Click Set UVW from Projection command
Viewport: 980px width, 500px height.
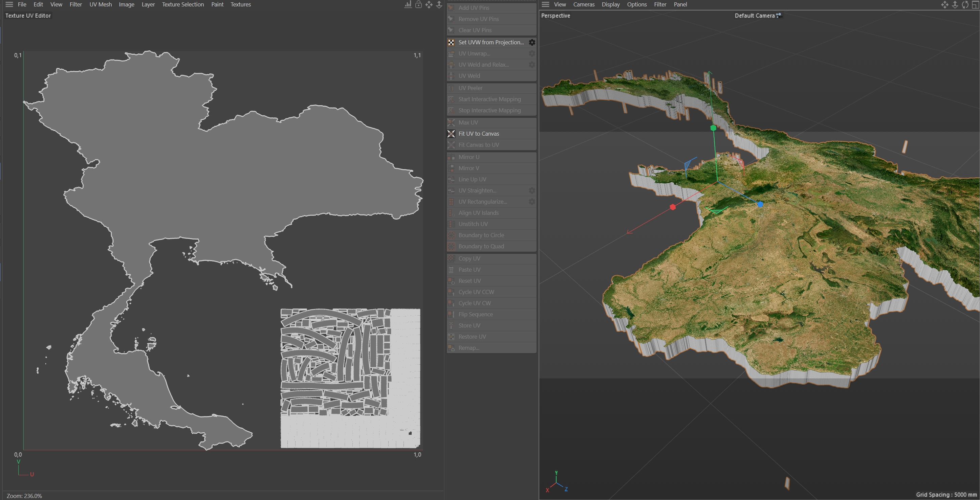point(491,42)
